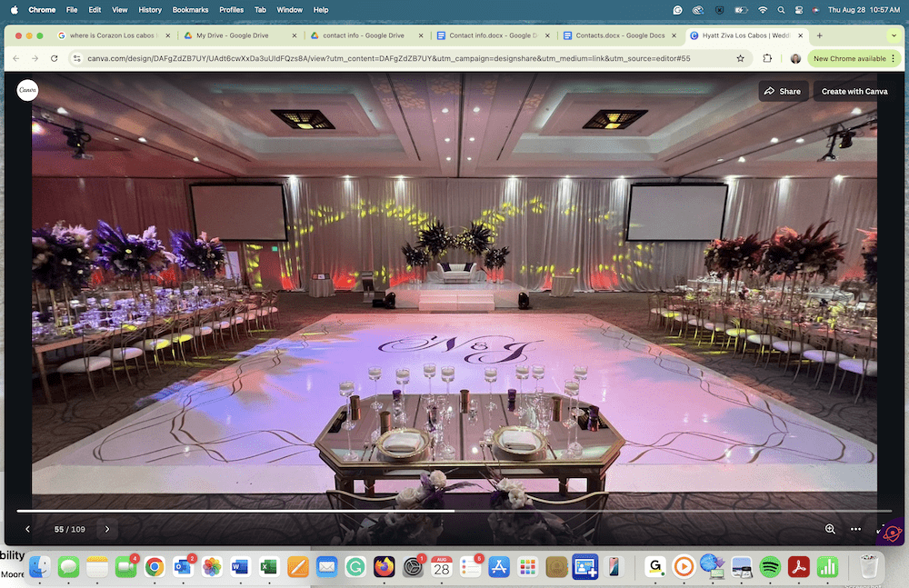The height and width of the screenshot is (588, 909).
Task: Reload the current page
Action: click(x=54, y=58)
